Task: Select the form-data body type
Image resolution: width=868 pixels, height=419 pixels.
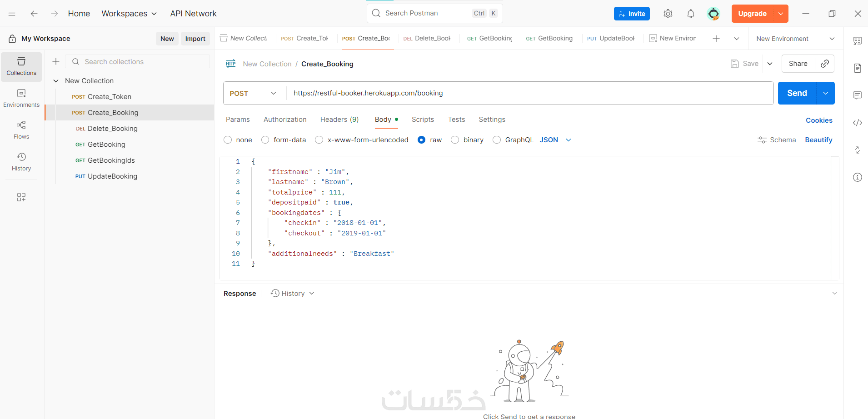Action: point(265,140)
